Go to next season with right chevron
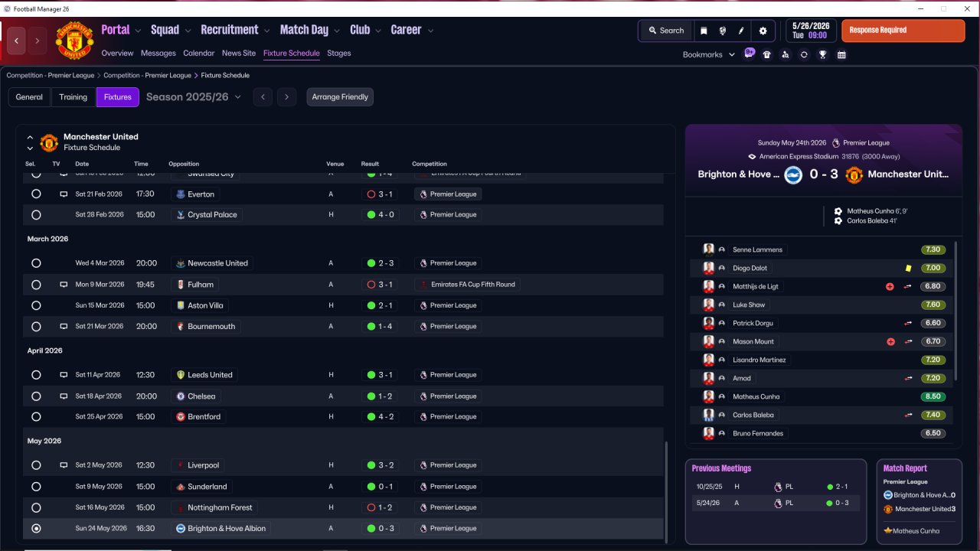 pos(286,97)
